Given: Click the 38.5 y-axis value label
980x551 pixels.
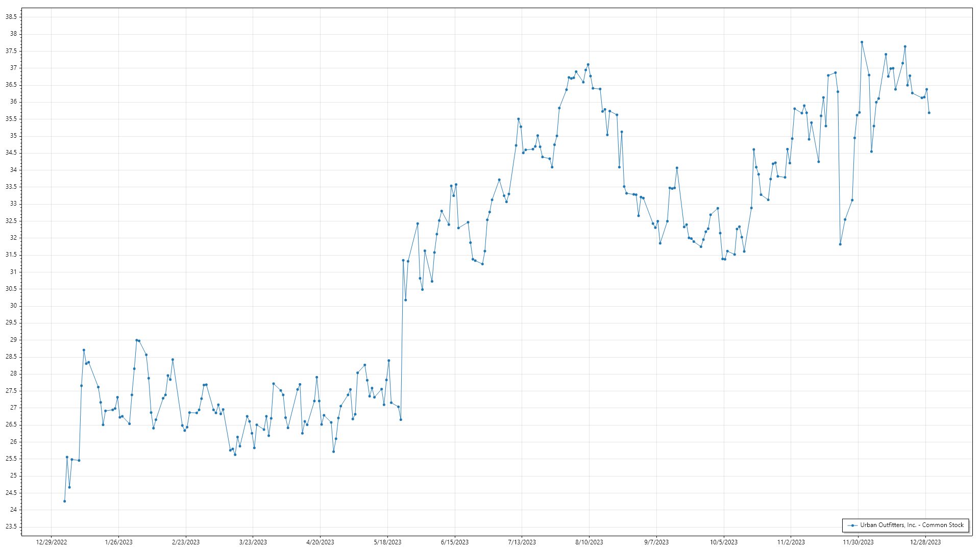Looking at the screenshot, I should 11,17.
